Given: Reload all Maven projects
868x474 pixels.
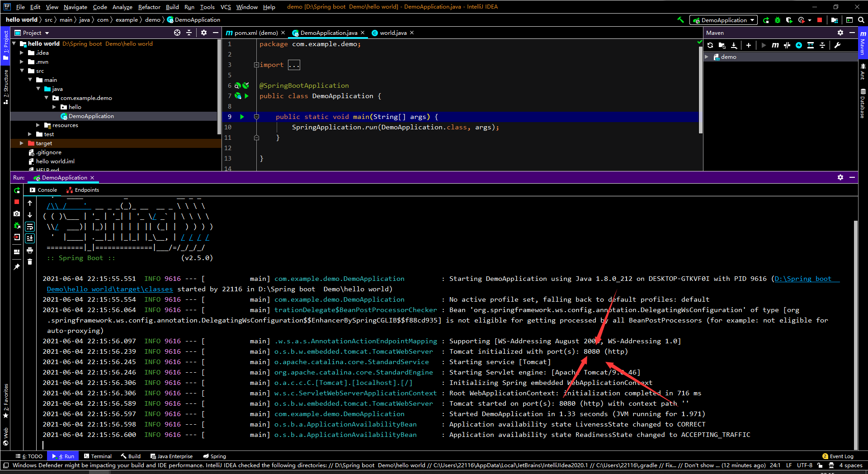Looking at the screenshot, I should click(710, 45).
